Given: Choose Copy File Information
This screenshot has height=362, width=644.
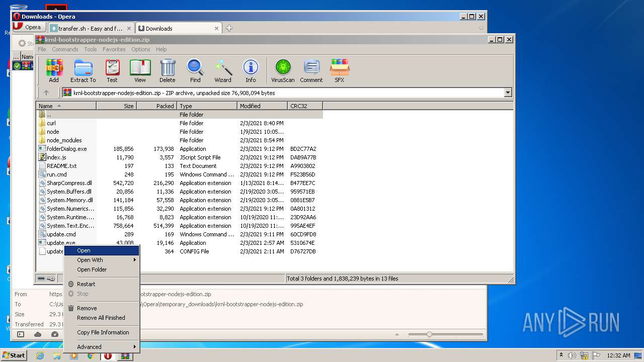Looking at the screenshot, I should (x=102, y=332).
